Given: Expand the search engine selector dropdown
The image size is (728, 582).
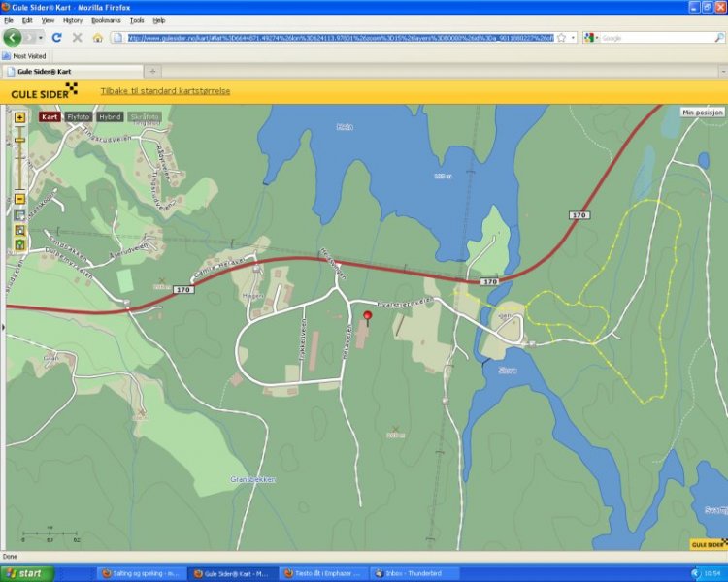Looking at the screenshot, I should tap(595, 38).
